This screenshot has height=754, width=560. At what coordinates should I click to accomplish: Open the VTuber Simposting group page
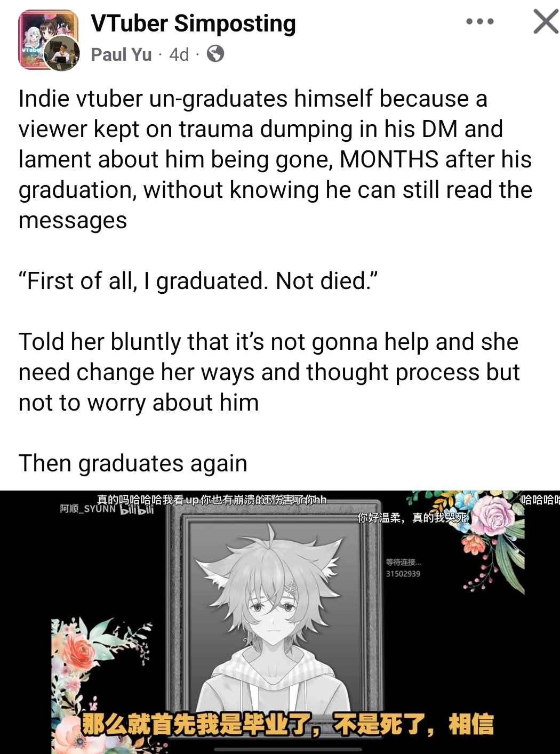193,23
